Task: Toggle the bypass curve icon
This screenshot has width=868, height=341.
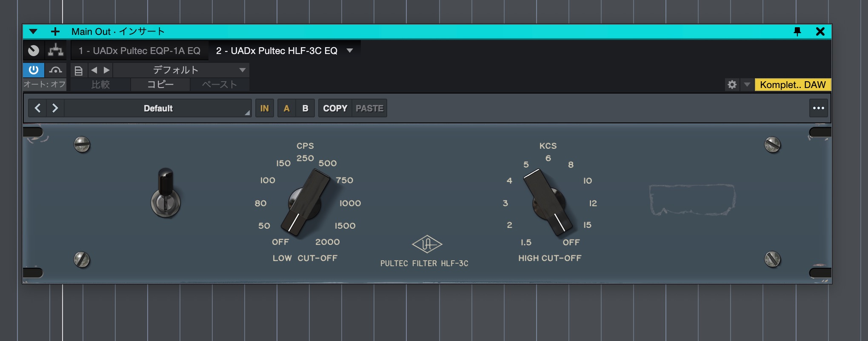Action: (55, 70)
